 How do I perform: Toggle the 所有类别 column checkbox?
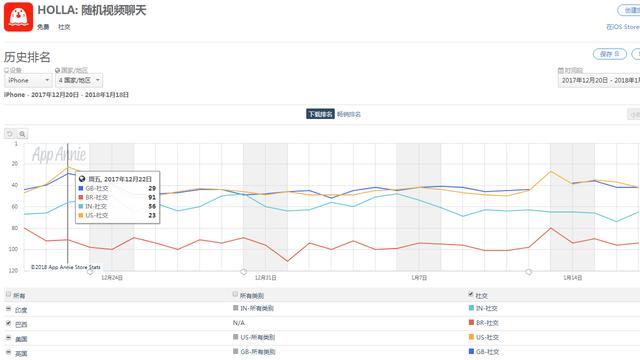(x=235, y=294)
